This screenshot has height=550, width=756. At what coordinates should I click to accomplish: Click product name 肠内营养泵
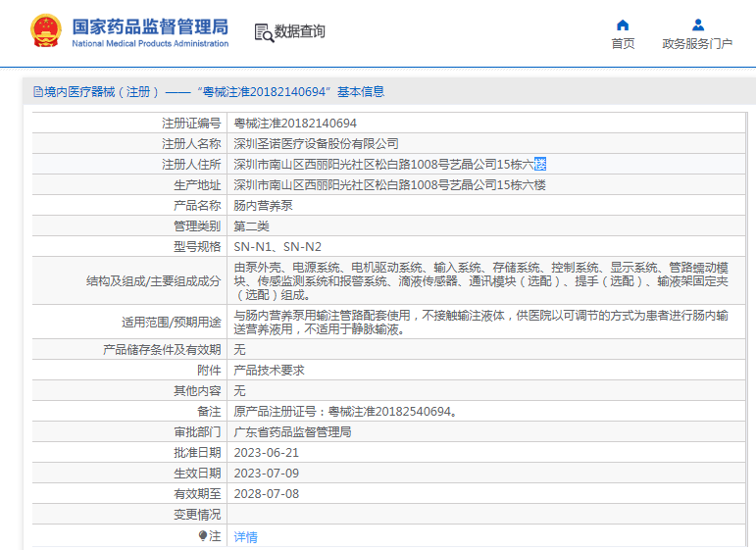coord(263,206)
